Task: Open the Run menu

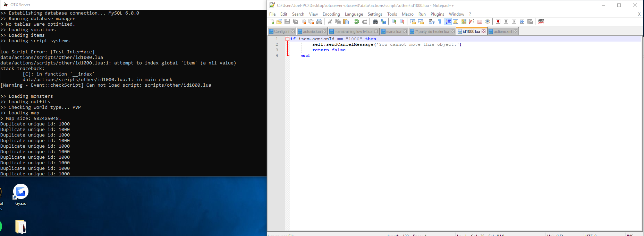Action: [422, 14]
